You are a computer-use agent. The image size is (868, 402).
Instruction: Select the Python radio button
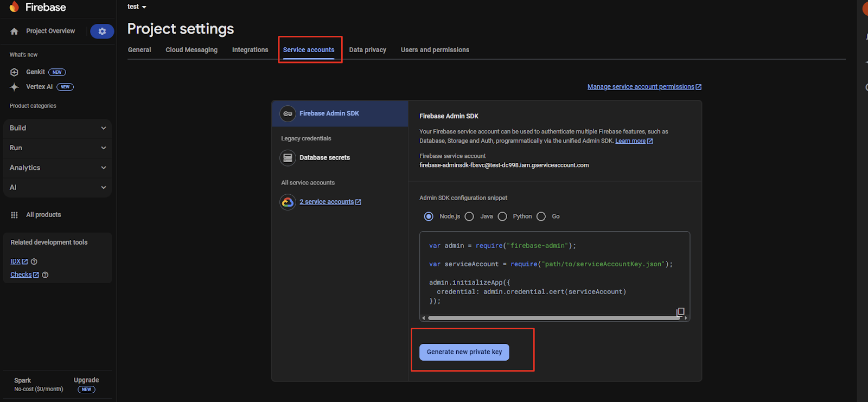(502, 216)
